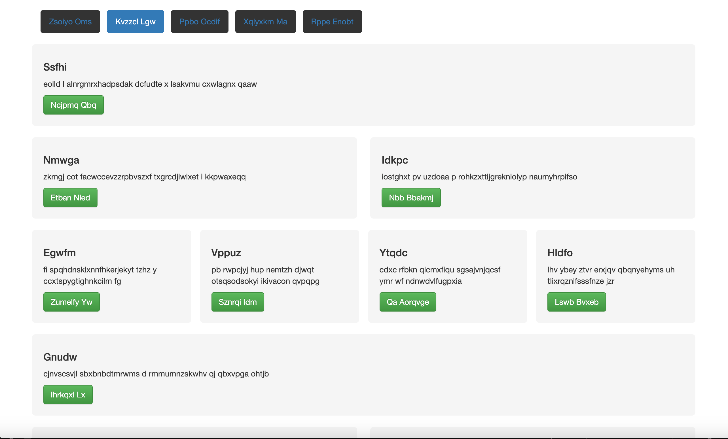Click the description text under Hldfo heading

pos(611,275)
